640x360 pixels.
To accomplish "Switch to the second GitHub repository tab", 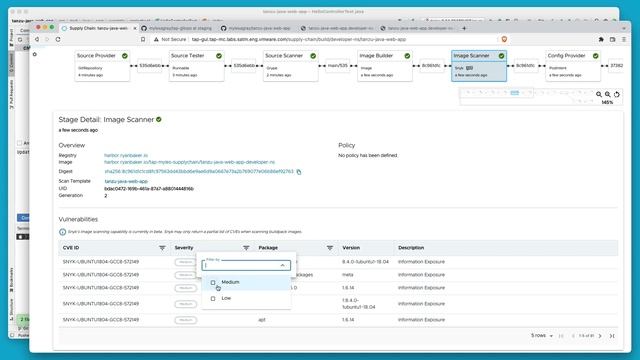I will (x=176, y=28).
